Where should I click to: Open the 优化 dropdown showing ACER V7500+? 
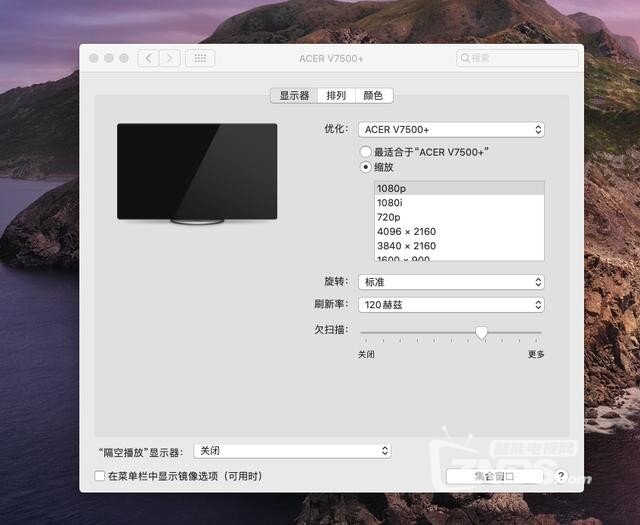coord(451,130)
